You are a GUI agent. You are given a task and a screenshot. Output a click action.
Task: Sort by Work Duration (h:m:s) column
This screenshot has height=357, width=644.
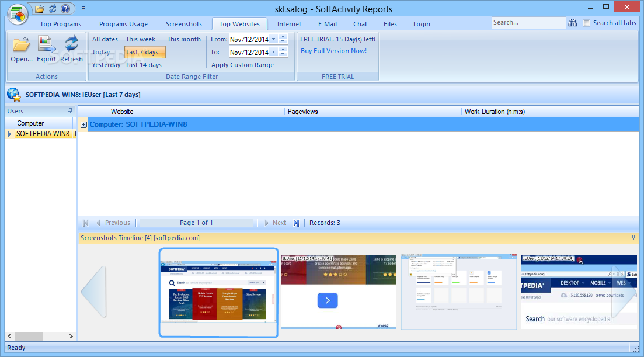point(495,112)
